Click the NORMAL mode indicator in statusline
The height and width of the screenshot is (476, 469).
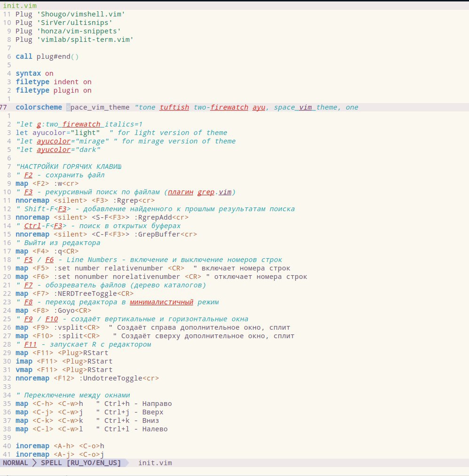pos(15,463)
